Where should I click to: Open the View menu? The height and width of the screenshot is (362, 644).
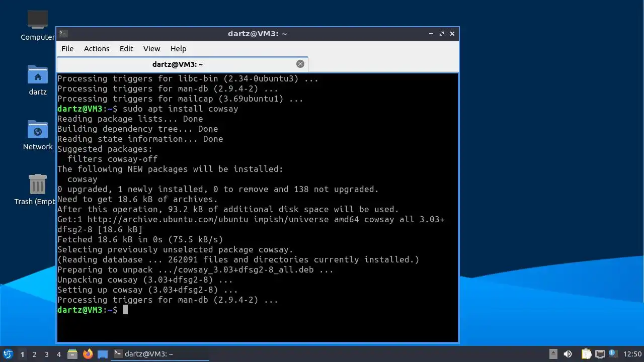pos(151,49)
